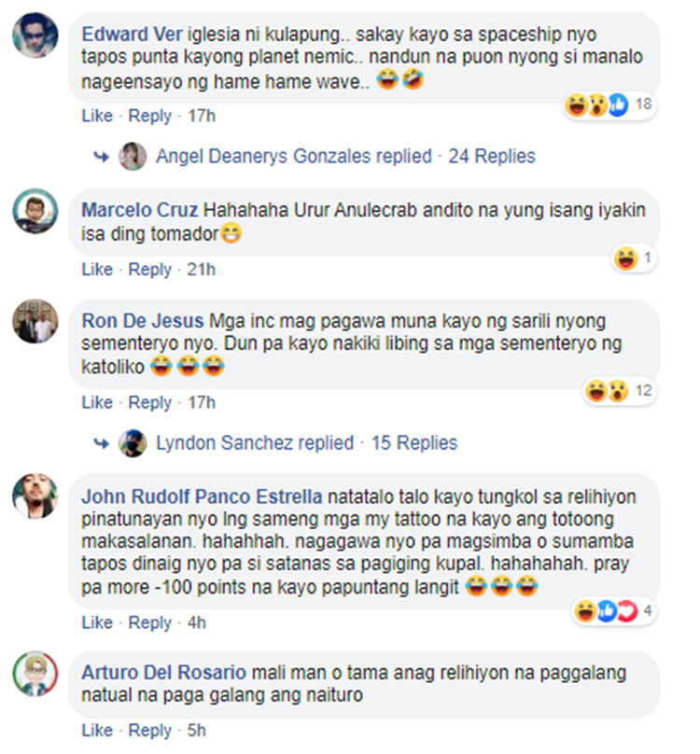This screenshot has width=700, height=754.
Task: Open Edward Ver's profile picture
Action: 35,35
